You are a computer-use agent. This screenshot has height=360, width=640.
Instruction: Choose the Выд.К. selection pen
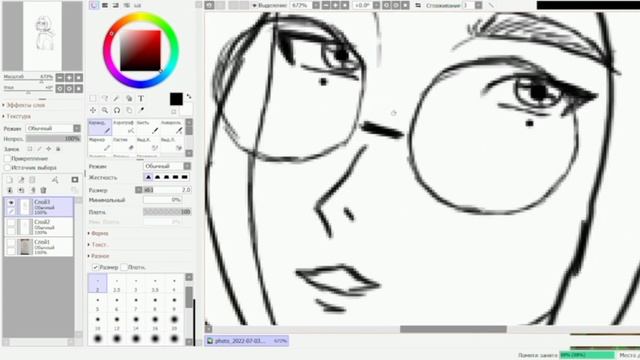click(148, 144)
